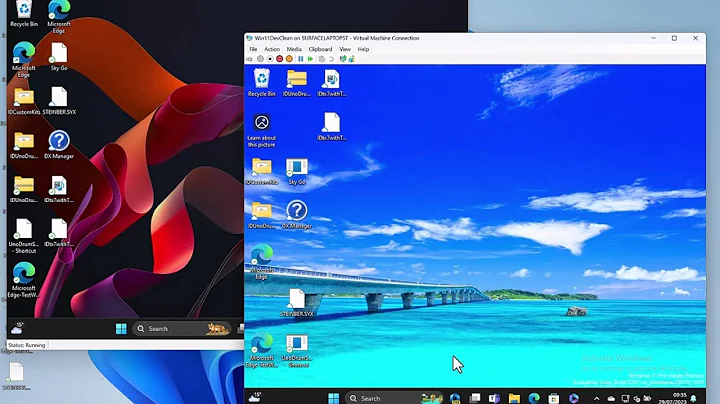This screenshot has width=720, height=404.
Task: Select Learn about this picture icon
Action: [261, 130]
